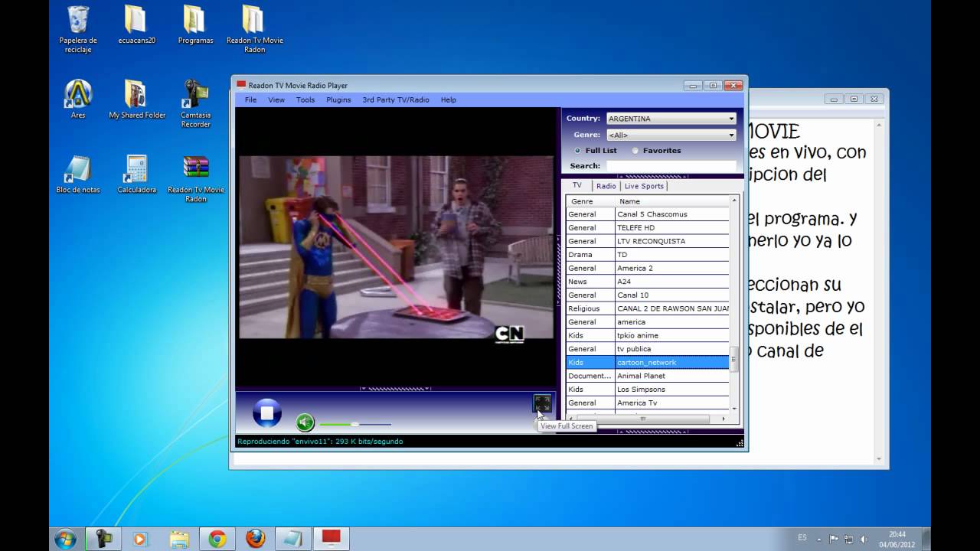This screenshot has width=980, height=551.
Task: Select the Los Simpsons channel
Action: [648, 389]
